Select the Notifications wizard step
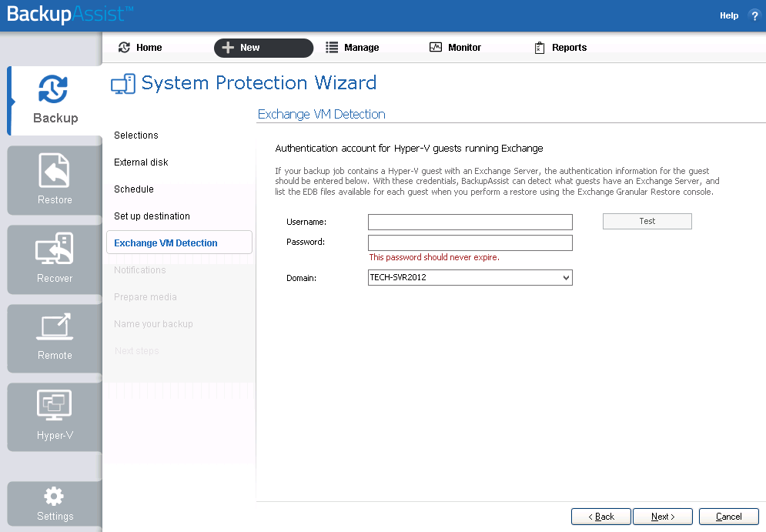766x532 pixels. tap(139, 270)
